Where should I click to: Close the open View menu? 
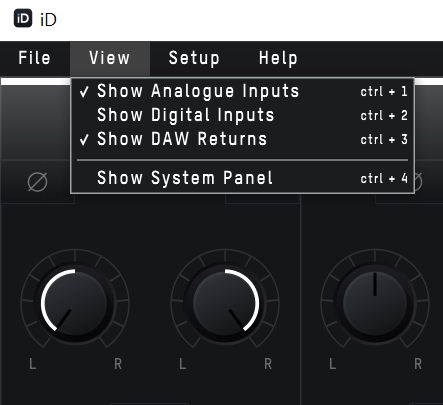point(110,58)
